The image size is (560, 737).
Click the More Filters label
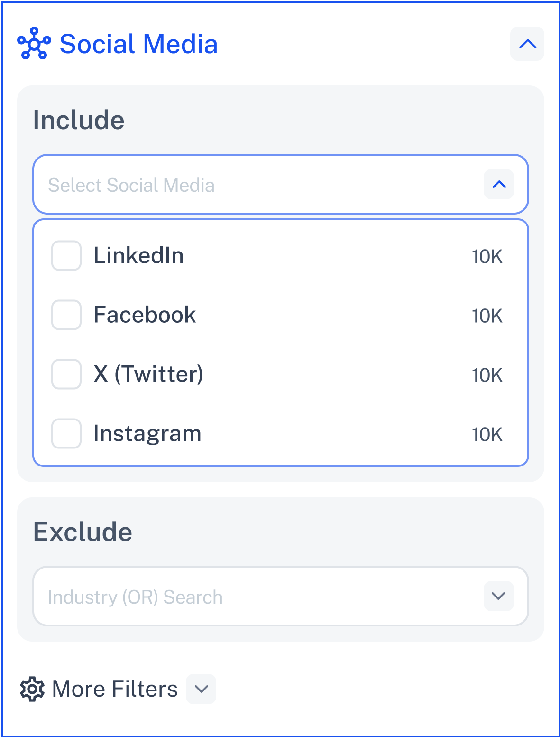(115, 689)
